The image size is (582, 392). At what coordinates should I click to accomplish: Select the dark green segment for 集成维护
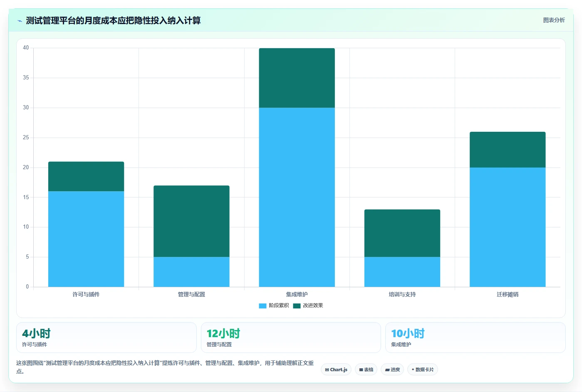pyautogui.click(x=297, y=78)
